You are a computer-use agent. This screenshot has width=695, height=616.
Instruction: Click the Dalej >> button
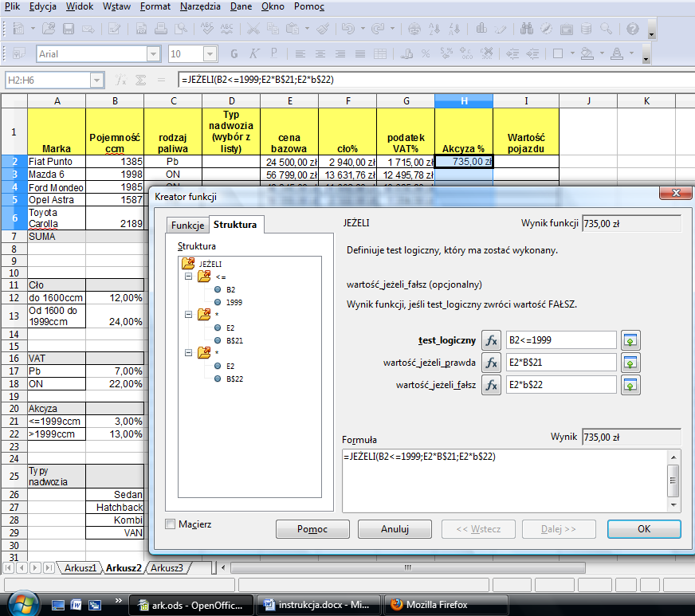tap(559, 529)
